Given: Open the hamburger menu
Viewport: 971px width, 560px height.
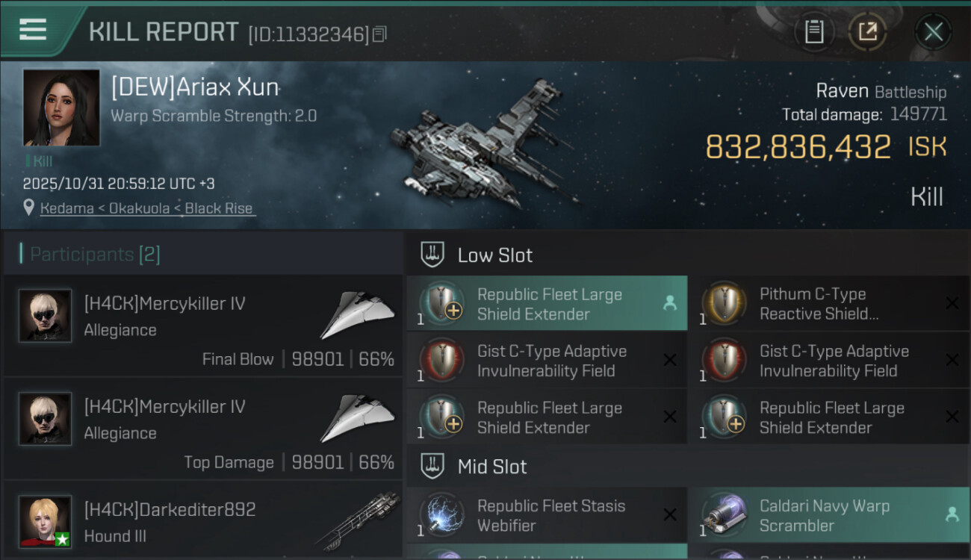Looking at the screenshot, I should 33,30.
